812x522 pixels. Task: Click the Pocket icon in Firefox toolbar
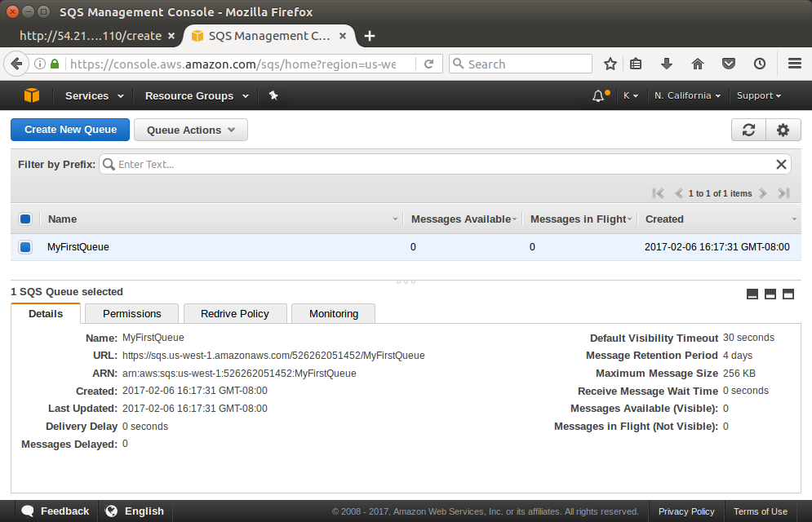pyautogui.click(x=729, y=64)
